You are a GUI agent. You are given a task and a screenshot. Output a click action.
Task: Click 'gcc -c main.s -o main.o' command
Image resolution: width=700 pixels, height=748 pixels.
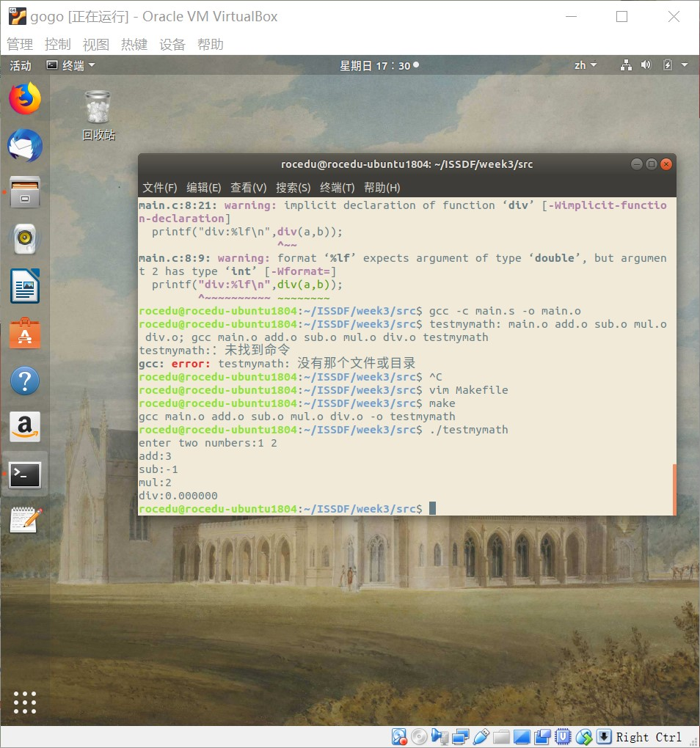click(x=505, y=311)
